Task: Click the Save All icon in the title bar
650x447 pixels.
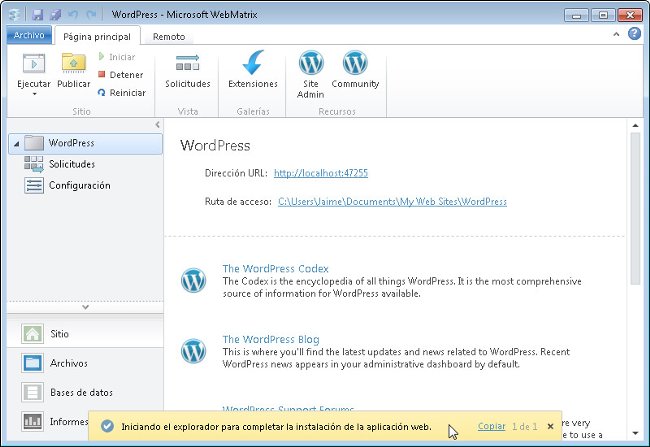Action: [55, 15]
